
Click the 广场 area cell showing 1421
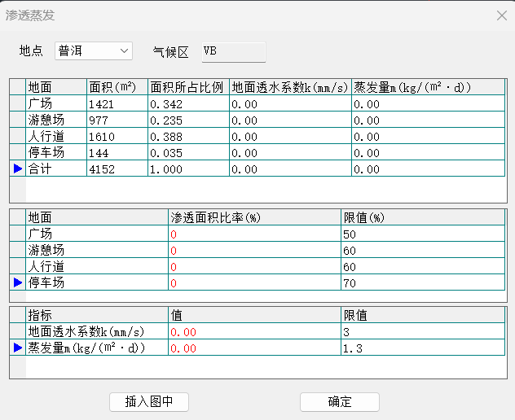(117, 103)
